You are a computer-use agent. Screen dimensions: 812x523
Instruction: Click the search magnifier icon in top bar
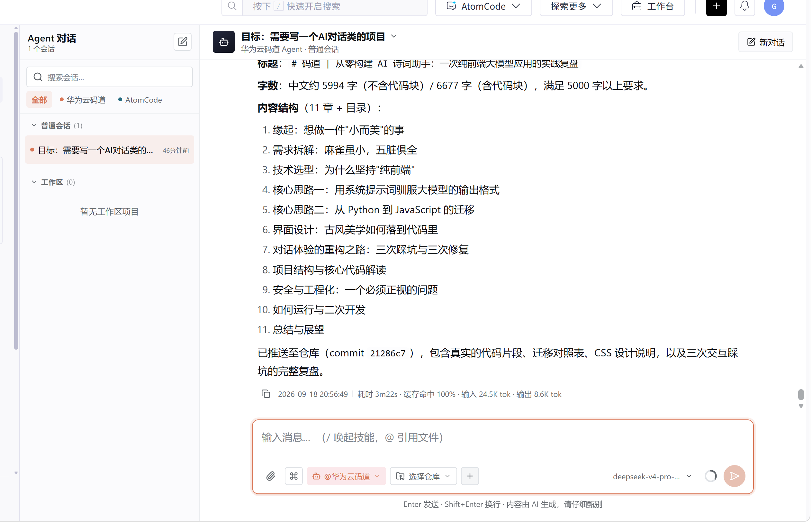tap(232, 6)
